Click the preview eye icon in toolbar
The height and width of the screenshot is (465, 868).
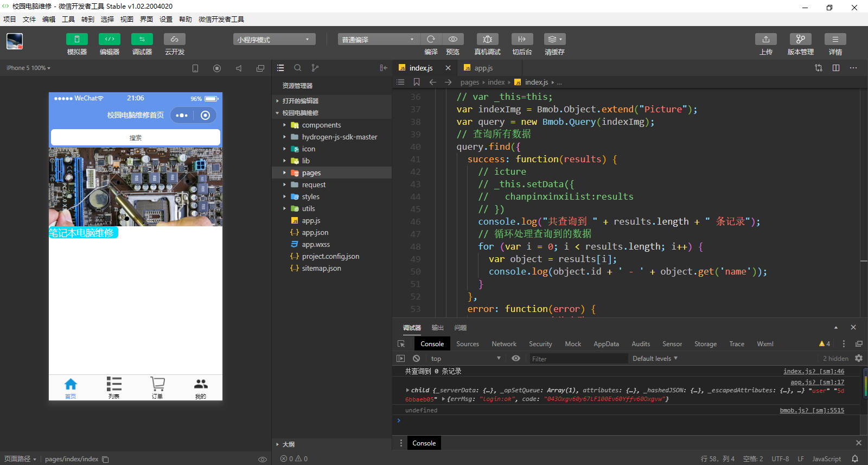coord(452,39)
